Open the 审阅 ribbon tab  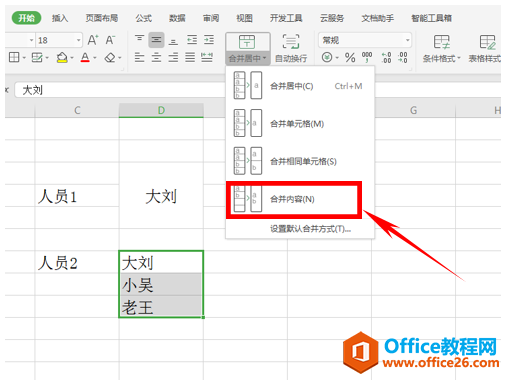click(211, 18)
